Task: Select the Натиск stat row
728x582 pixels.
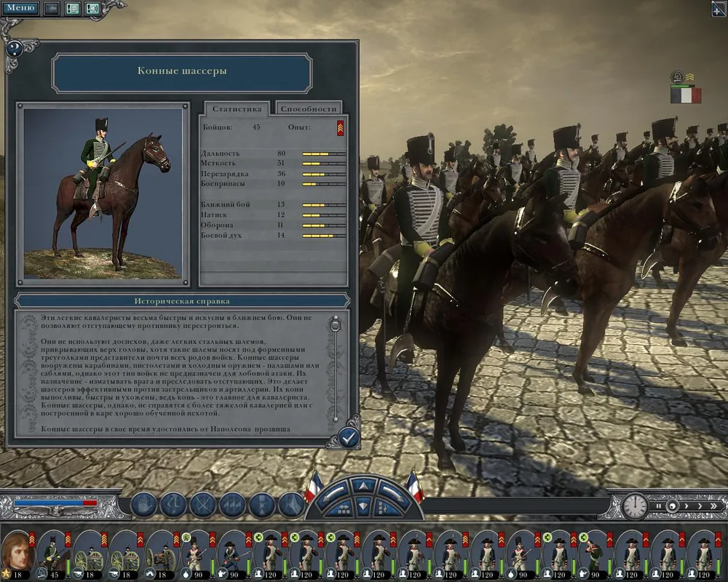Action: (x=273, y=215)
